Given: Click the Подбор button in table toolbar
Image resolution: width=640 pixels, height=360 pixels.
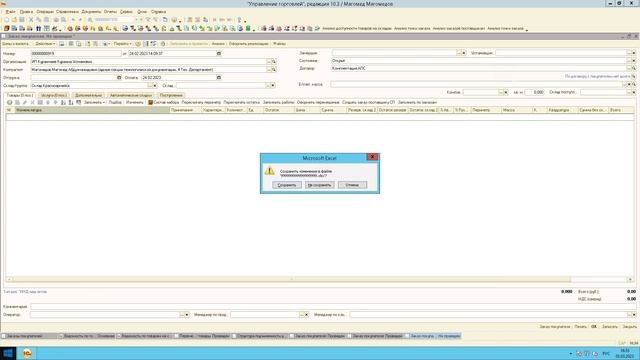Looking at the screenshot, I should coord(115,102).
